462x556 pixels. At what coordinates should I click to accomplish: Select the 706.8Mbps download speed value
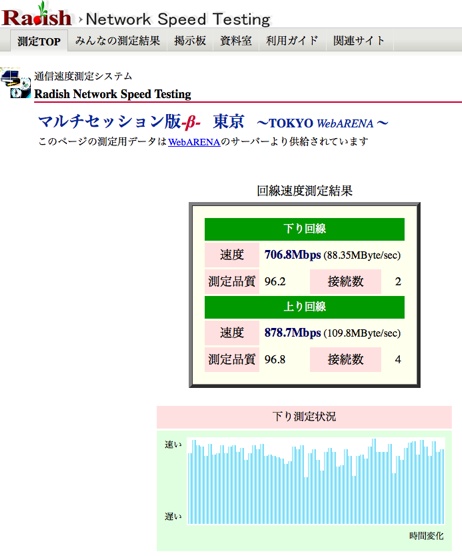point(293,255)
